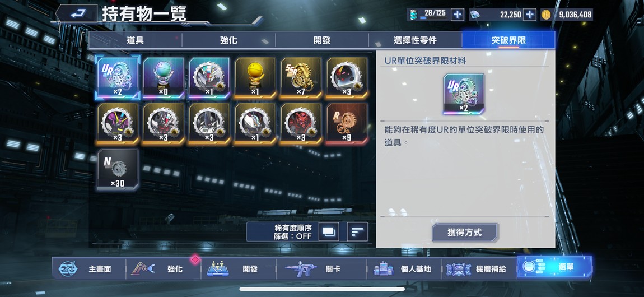
Task: Add diamonds using plus beside 22,250
Action: pyautogui.click(x=530, y=15)
